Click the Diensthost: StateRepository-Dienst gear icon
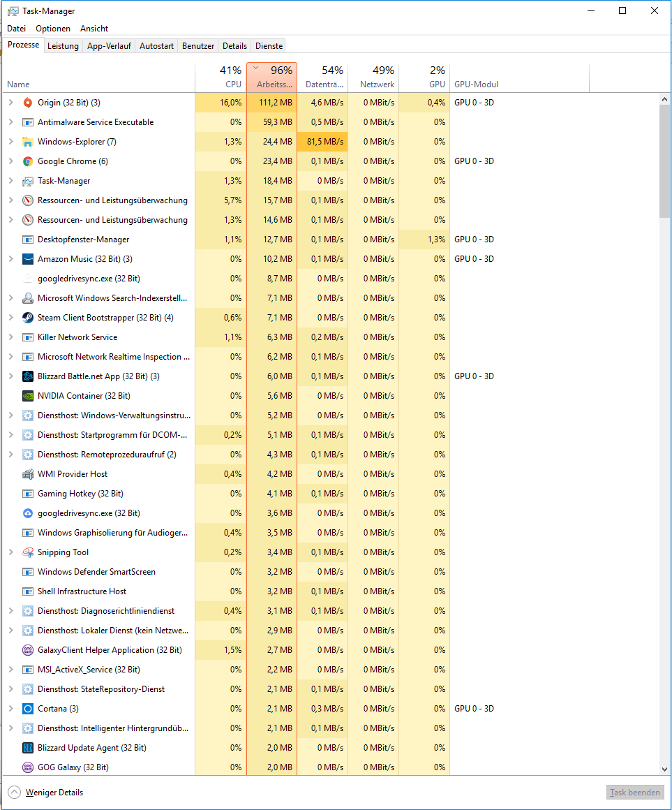The image size is (672, 810). click(x=28, y=690)
